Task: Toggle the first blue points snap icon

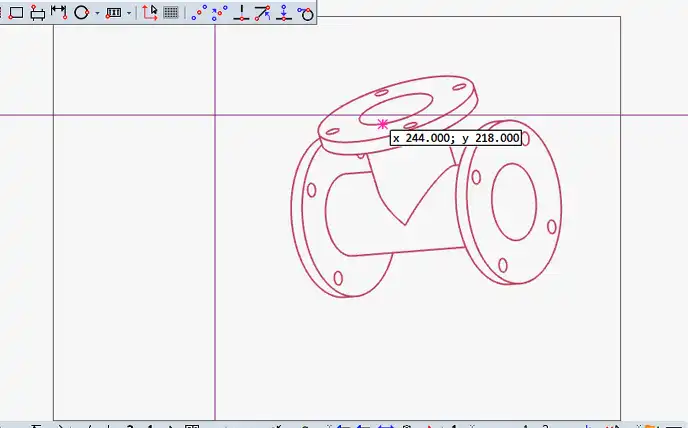Action: tap(198, 13)
